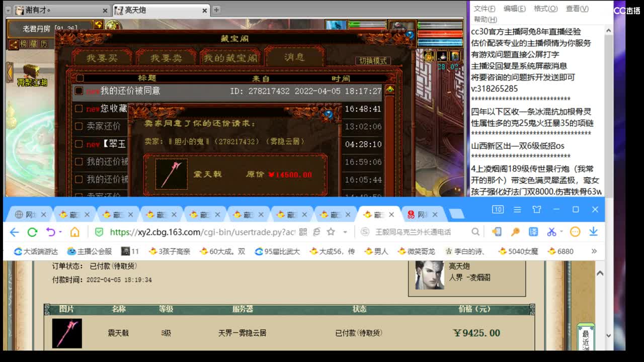
Task: Click the 震天戟 item thumbnail in order table
Action: tap(67, 333)
